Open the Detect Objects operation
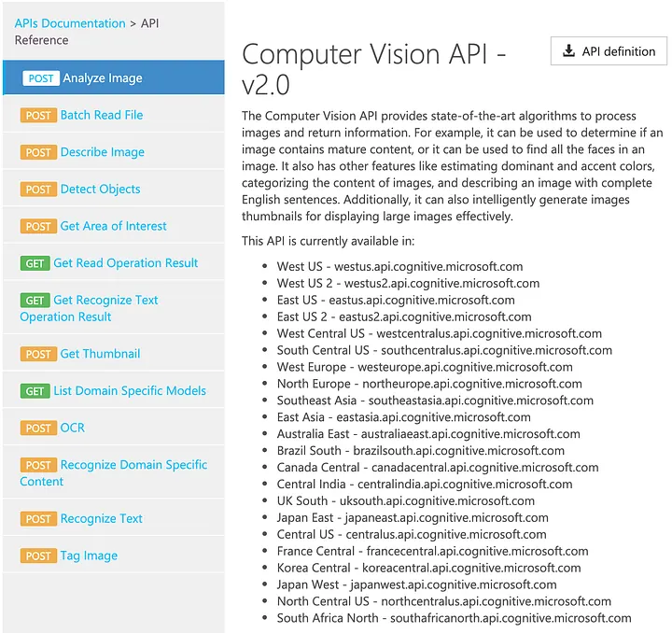The image size is (672, 633). tap(100, 189)
